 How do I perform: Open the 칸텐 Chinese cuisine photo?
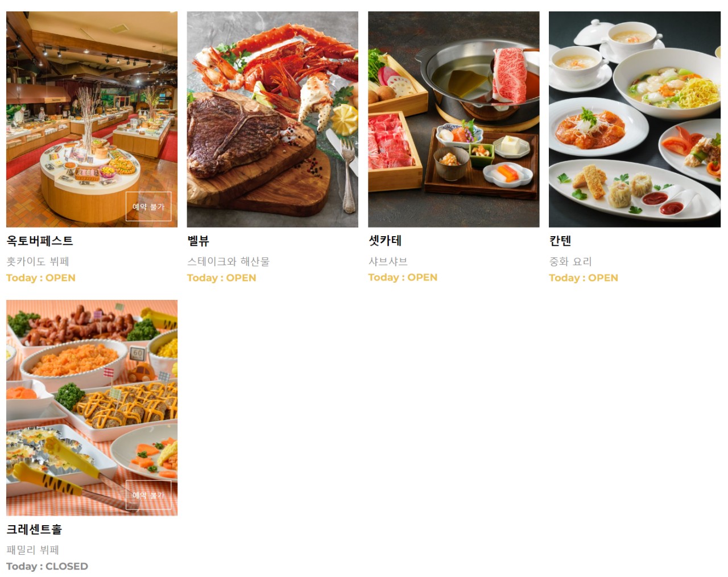tap(634, 119)
